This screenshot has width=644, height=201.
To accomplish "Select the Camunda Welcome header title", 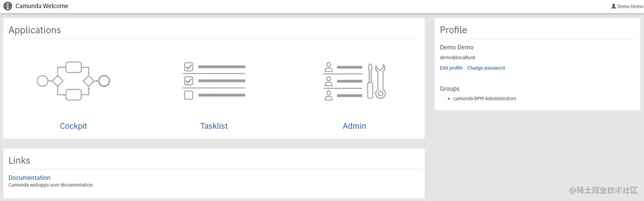I will (42, 6).
